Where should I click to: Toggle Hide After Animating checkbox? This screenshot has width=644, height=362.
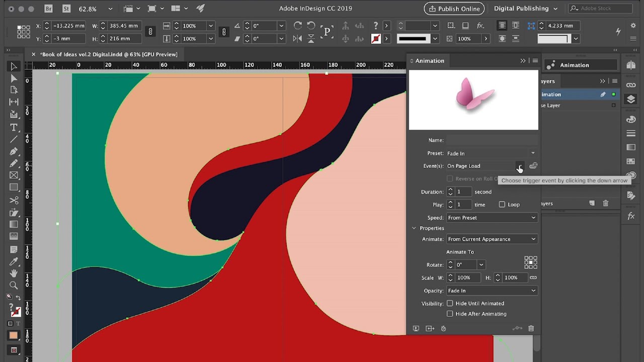(x=450, y=314)
